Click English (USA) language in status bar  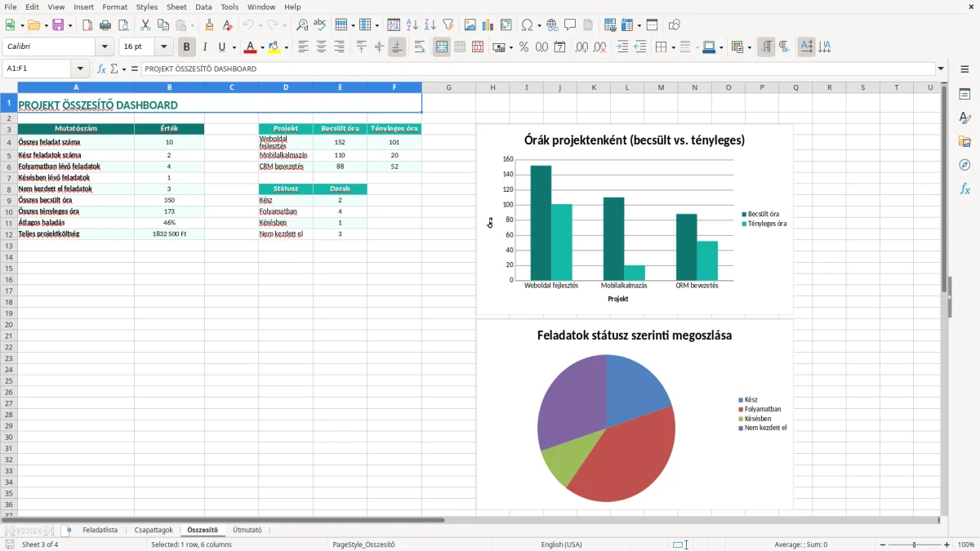pos(561,544)
